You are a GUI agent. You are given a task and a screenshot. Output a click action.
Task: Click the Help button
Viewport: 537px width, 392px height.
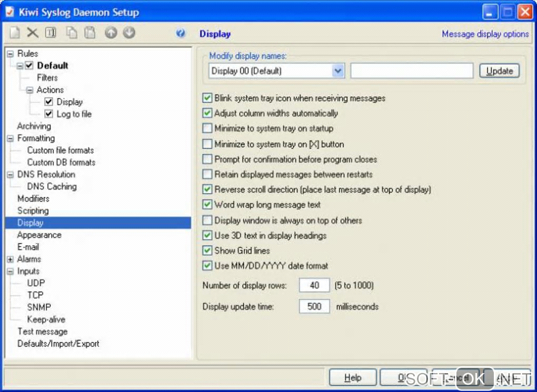pyautogui.click(x=353, y=377)
